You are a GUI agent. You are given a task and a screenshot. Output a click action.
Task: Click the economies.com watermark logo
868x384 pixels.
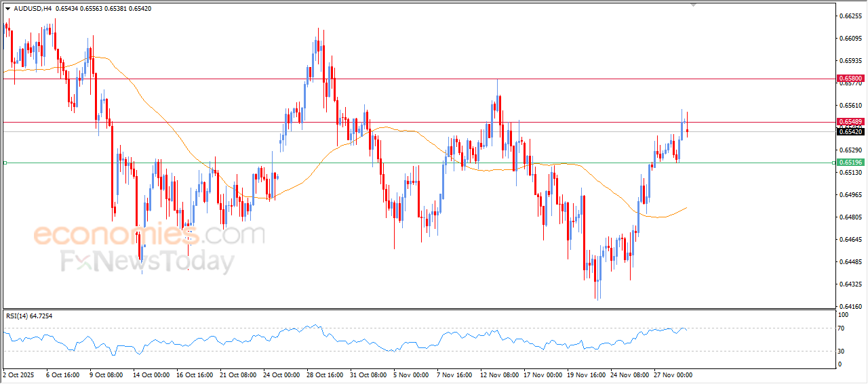149,235
